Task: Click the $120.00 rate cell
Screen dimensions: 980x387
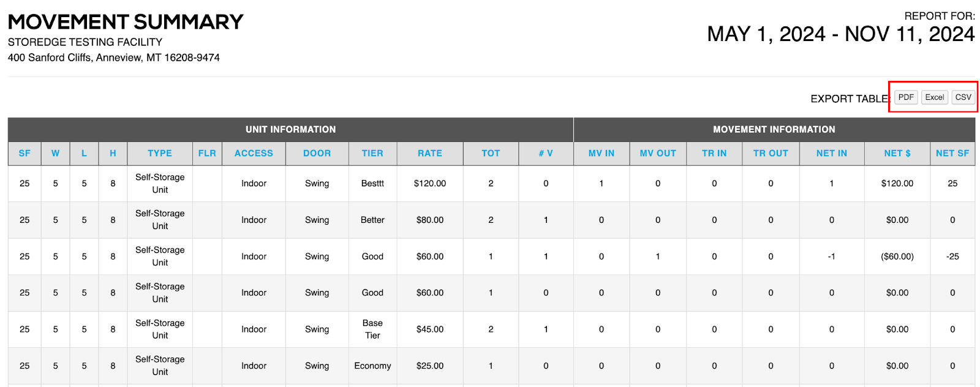Action: click(430, 184)
